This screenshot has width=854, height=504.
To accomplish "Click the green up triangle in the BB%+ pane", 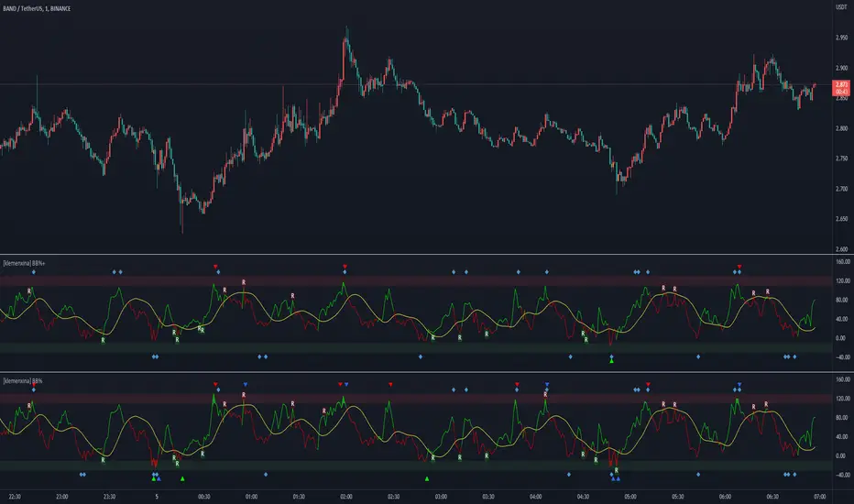I will 611,360.
